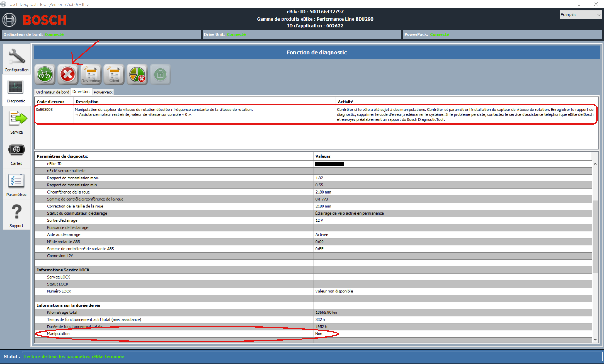Click the green bicycle read-eBike icon
The image size is (604, 364).
click(x=45, y=75)
